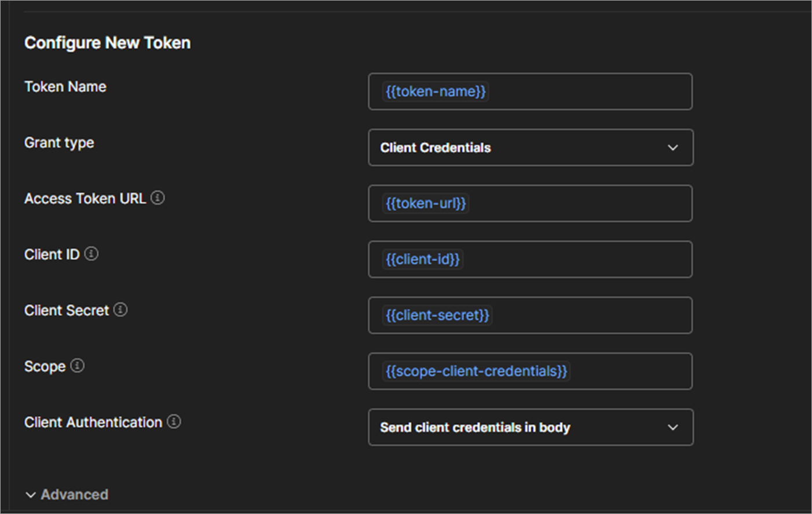Open the Client Authentication dropdown

click(x=530, y=427)
